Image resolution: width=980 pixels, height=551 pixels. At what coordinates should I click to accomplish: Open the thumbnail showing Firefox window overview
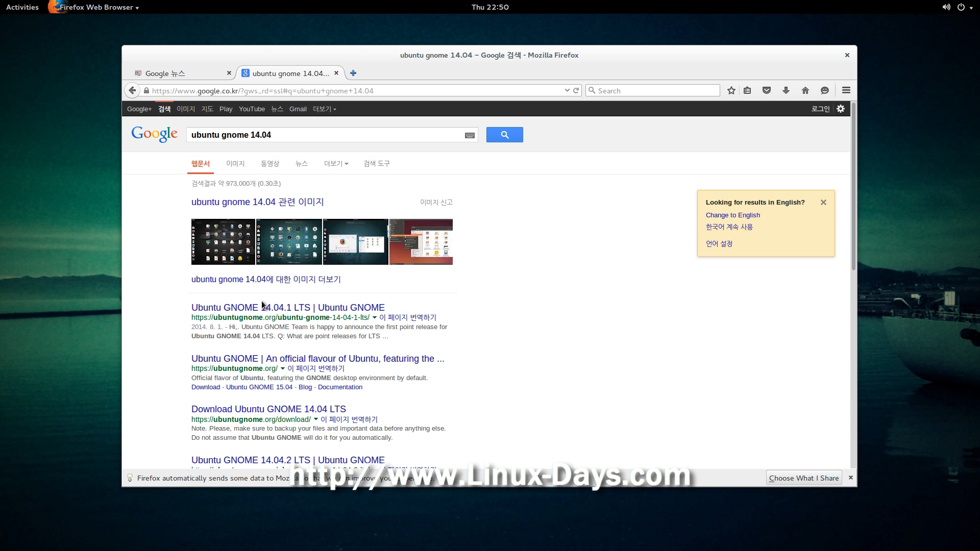pyautogui.click(x=356, y=242)
